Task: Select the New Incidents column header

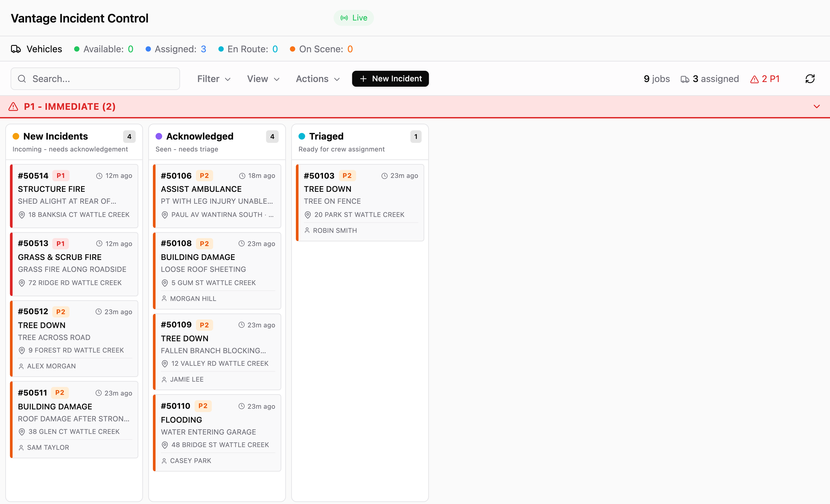Action: pos(74,142)
